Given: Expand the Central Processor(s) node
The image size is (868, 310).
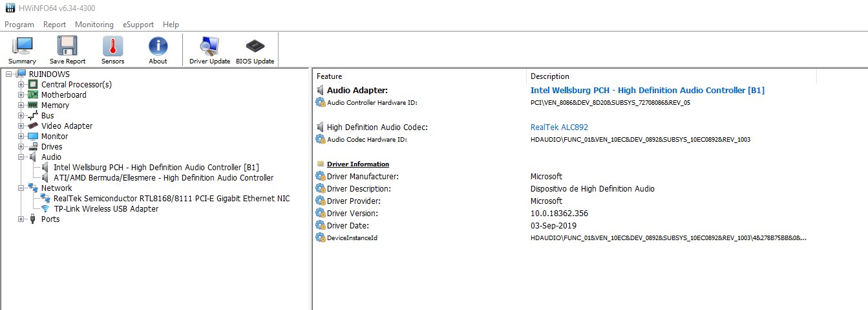Looking at the screenshot, I should pos(21,85).
